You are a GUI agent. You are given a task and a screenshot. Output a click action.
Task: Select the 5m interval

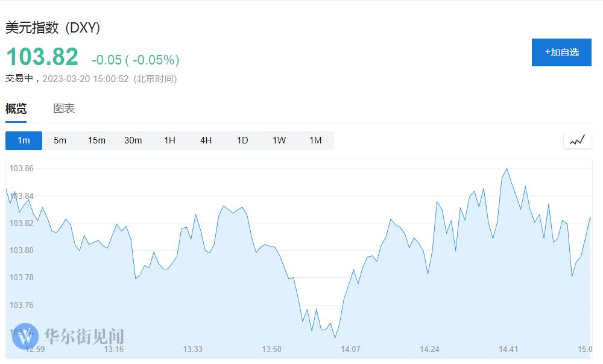pyautogui.click(x=60, y=140)
